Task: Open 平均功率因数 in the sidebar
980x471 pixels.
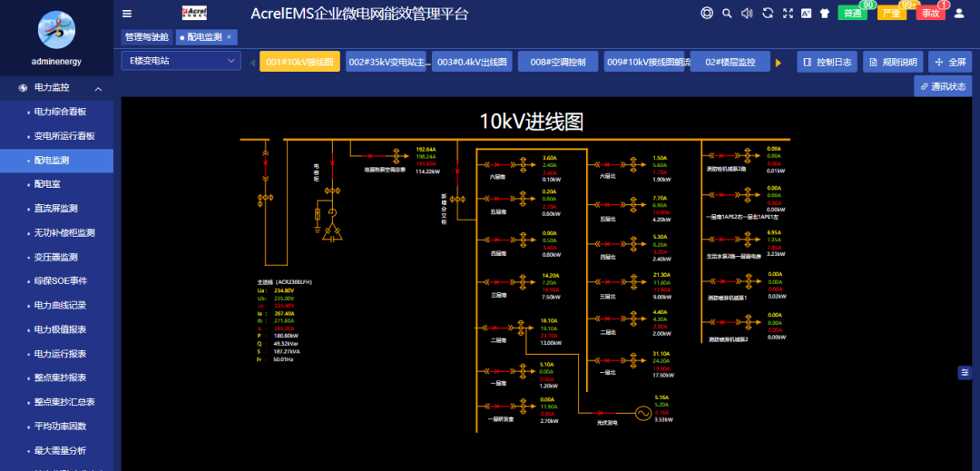Action: (x=57, y=427)
